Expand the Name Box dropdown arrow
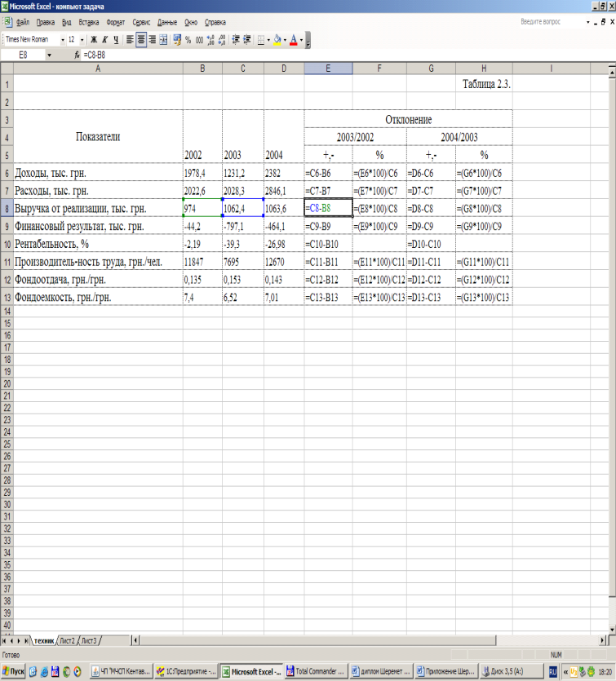The image size is (616, 681). click(49, 55)
